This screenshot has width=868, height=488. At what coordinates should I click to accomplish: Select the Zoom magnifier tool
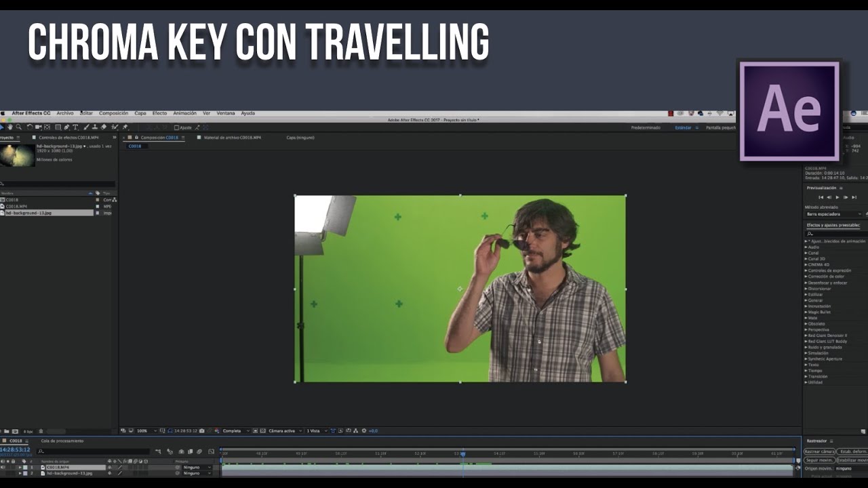pos(19,127)
